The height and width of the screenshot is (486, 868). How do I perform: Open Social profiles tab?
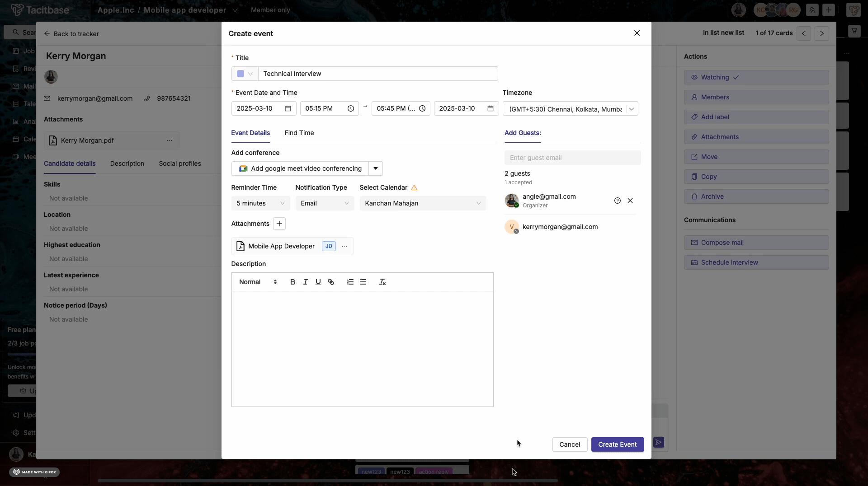[x=180, y=164]
